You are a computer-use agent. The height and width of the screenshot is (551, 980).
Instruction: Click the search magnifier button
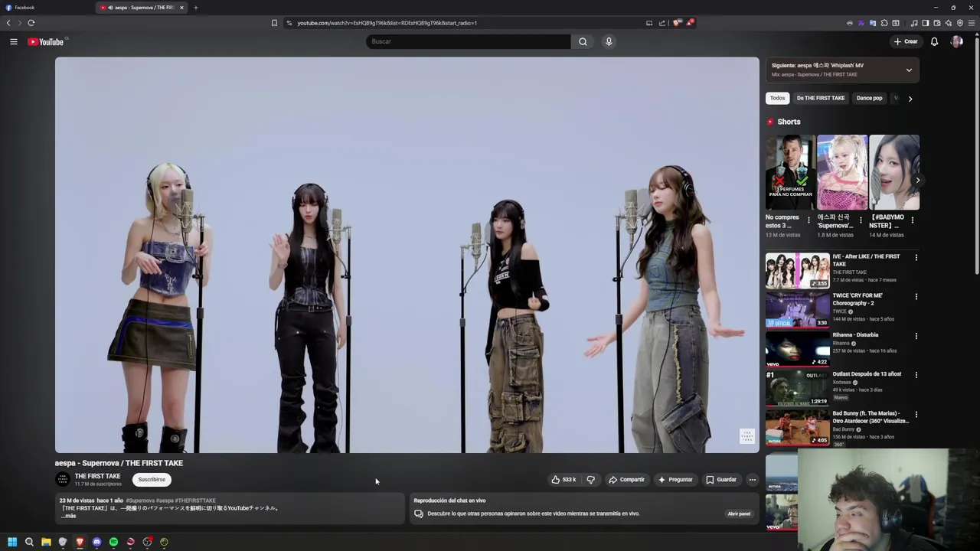click(583, 41)
